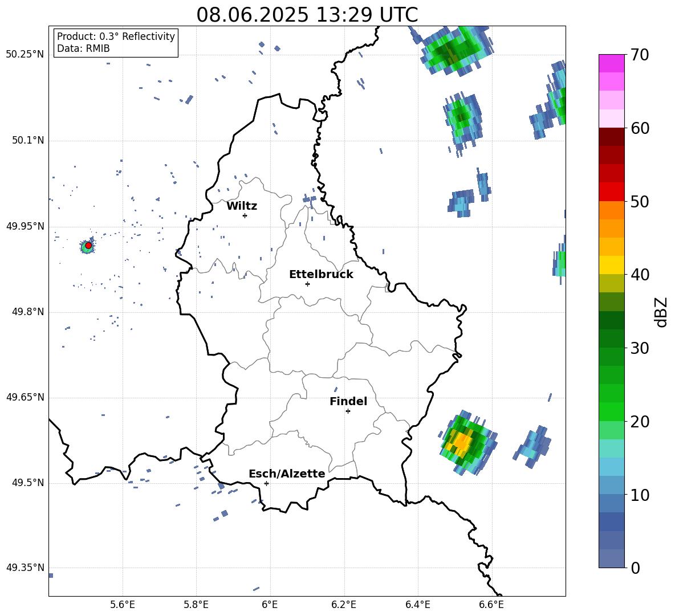Click the colorbar 70 tick label
Viewport: 675px width, 616px height.
point(640,55)
